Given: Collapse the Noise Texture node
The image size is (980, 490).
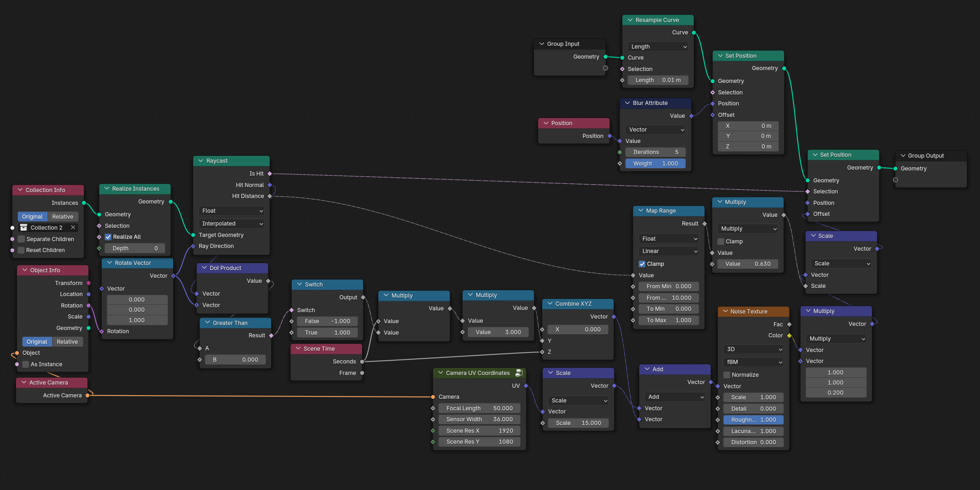Looking at the screenshot, I should [725, 312].
